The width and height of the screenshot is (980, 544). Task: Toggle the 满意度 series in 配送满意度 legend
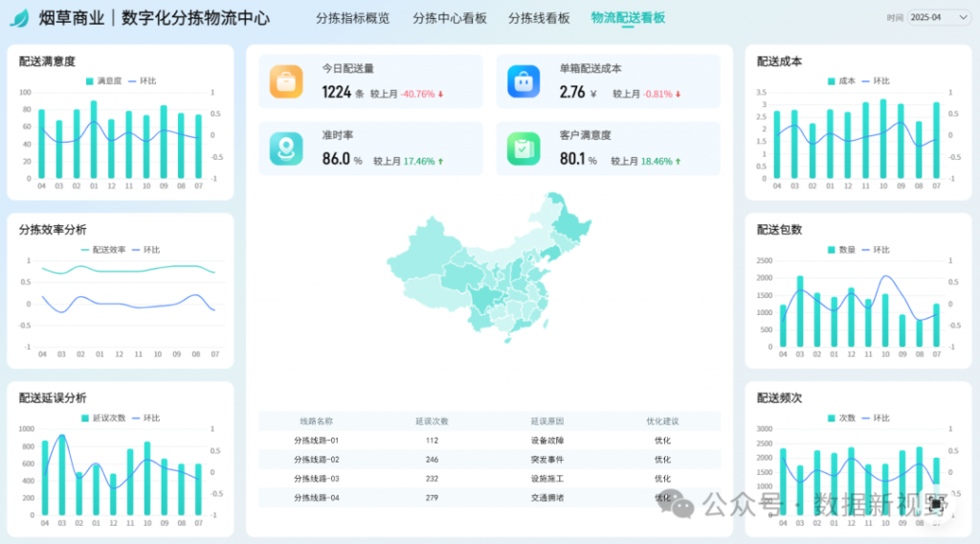103,81
